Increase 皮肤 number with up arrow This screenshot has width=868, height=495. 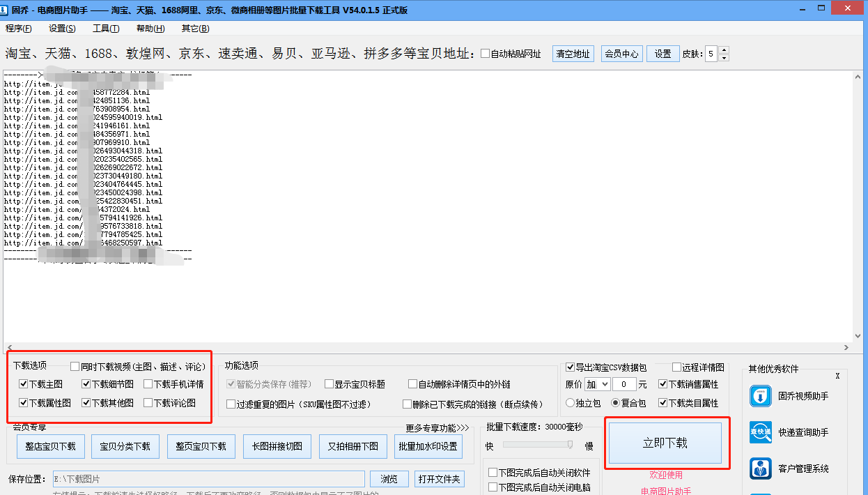pos(724,50)
